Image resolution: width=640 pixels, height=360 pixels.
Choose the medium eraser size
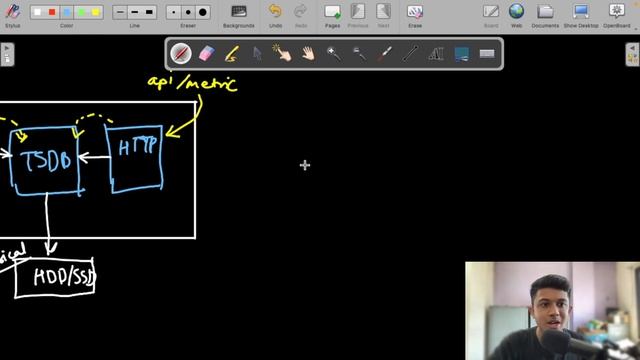coord(188,12)
